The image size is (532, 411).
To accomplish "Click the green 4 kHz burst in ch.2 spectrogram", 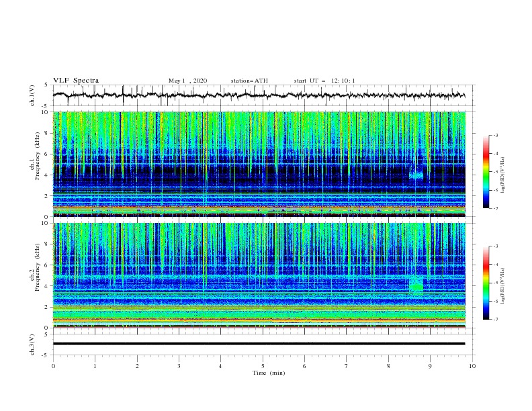I will coord(416,287).
